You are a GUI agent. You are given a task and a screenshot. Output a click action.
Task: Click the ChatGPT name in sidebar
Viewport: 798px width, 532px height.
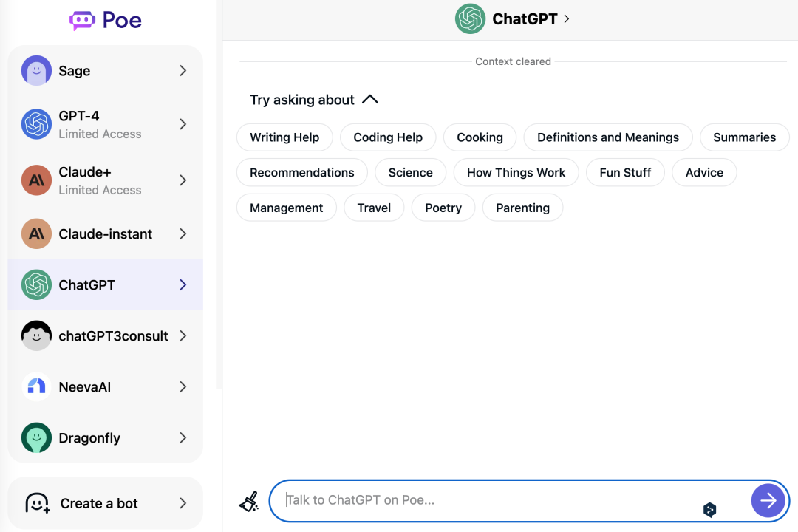[86, 285]
